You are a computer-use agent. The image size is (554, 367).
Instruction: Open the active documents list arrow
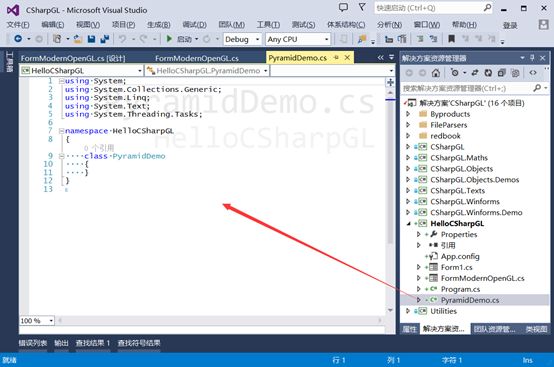(391, 57)
